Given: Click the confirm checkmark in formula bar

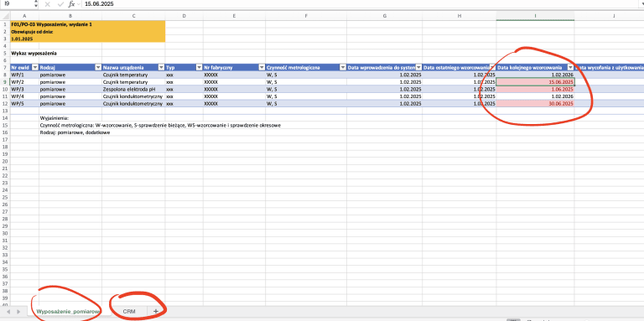Looking at the screenshot, I should pyautogui.click(x=60, y=4).
